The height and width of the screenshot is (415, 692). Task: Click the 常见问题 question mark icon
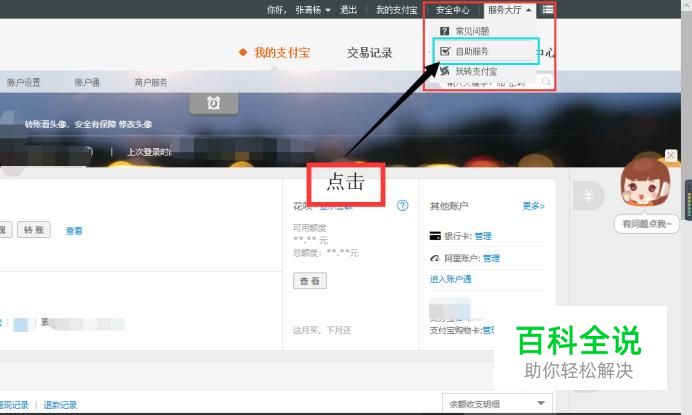[x=444, y=31]
